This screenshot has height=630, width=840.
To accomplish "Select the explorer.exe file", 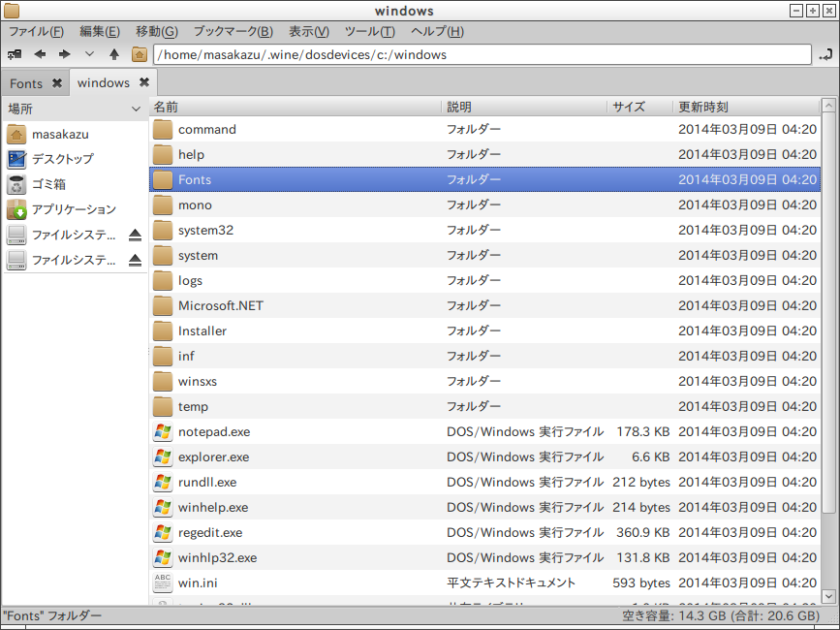I will 484,457.
